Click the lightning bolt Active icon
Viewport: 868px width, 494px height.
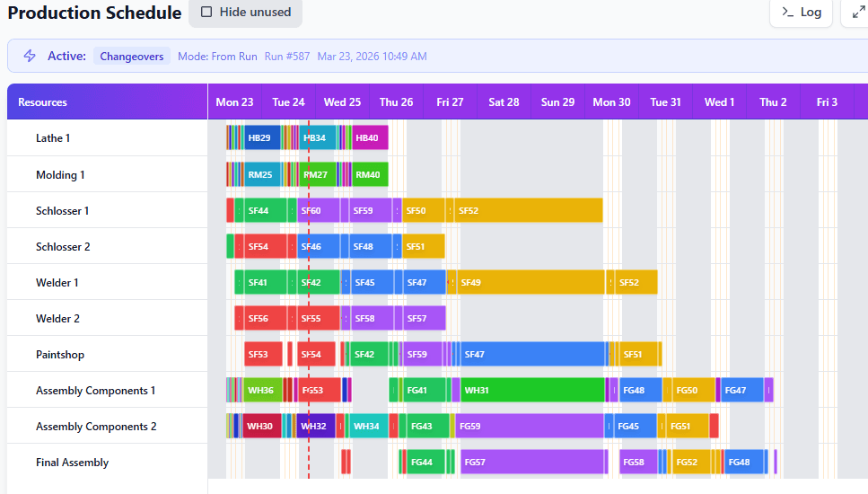(x=30, y=56)
